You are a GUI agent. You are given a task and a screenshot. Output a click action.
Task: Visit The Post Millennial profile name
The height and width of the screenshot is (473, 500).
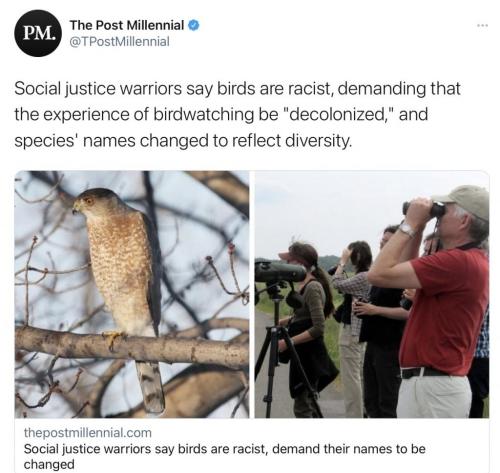coord(127,25)
